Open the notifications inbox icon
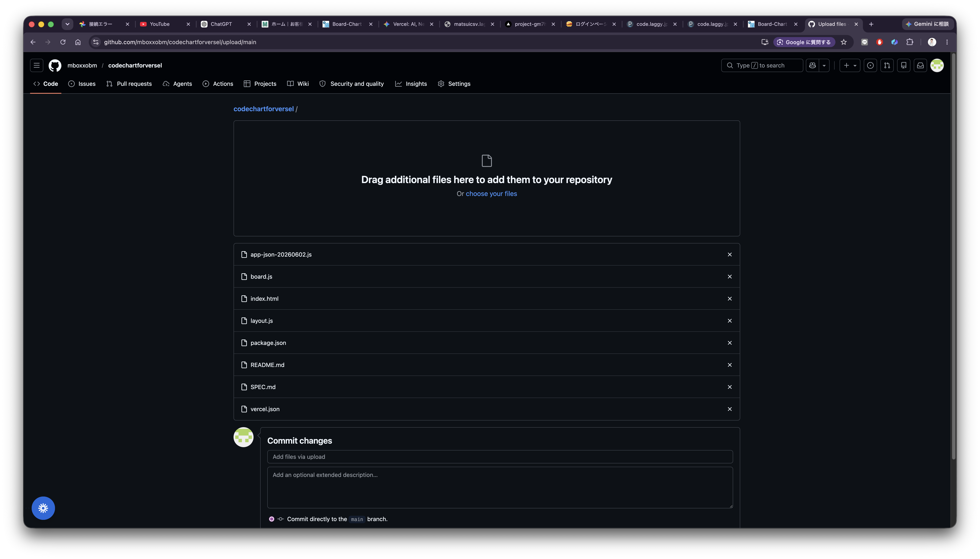980x559 pixels. pos(920,65)
